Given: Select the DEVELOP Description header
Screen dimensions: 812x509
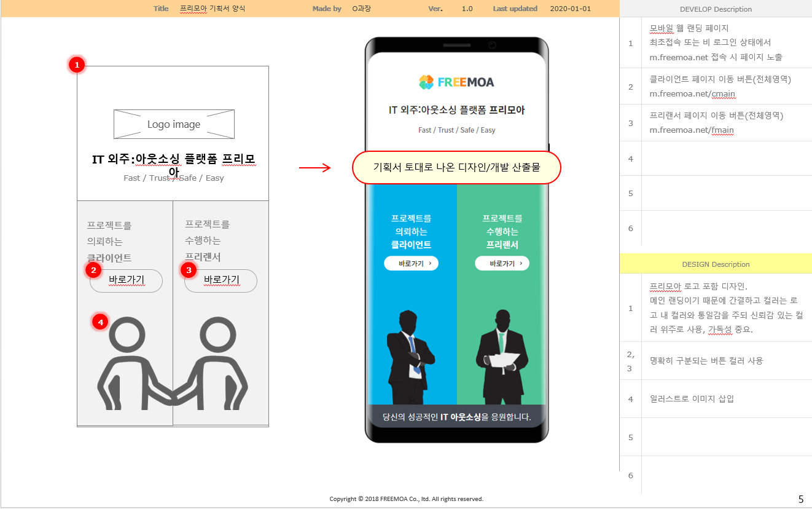Looking at the screenshot, I should pyautogui.click(x=716, y=9).
